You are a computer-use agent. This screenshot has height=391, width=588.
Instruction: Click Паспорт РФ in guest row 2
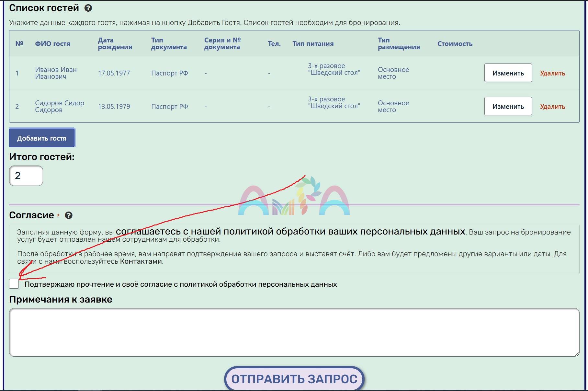tap(169, 107)
